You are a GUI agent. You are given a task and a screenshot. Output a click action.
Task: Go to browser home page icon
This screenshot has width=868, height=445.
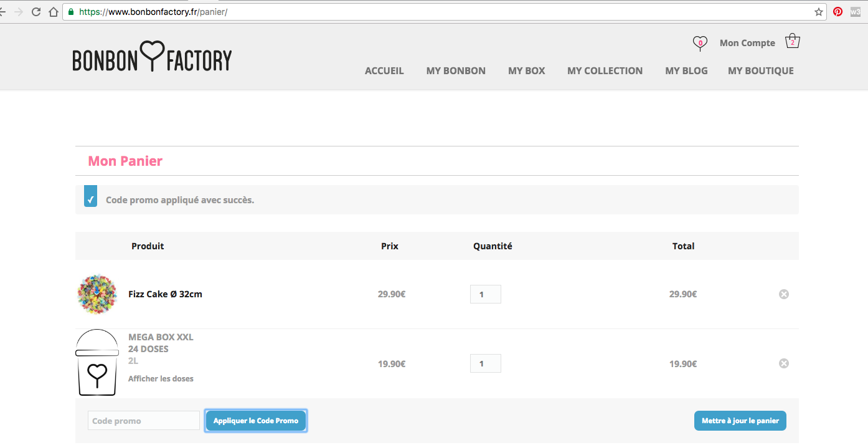tap(54, 12)
